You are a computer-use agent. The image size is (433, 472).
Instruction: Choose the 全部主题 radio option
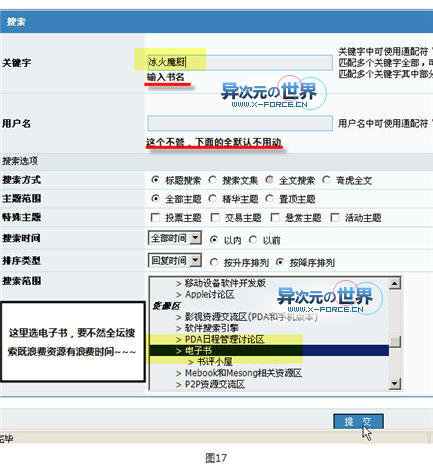[155, 199]
